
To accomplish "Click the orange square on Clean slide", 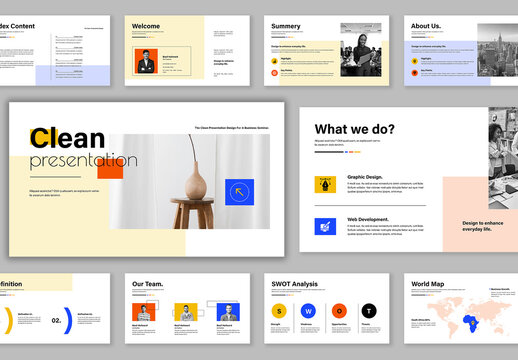I will pos(110,169).
